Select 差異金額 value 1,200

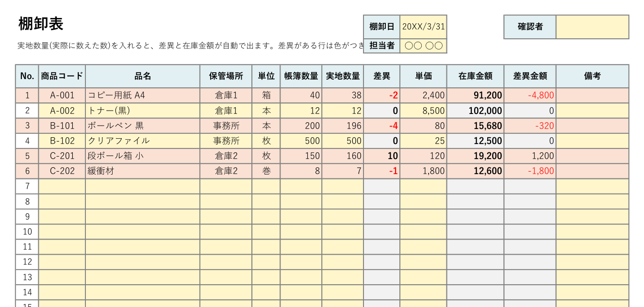click(530, 156)
